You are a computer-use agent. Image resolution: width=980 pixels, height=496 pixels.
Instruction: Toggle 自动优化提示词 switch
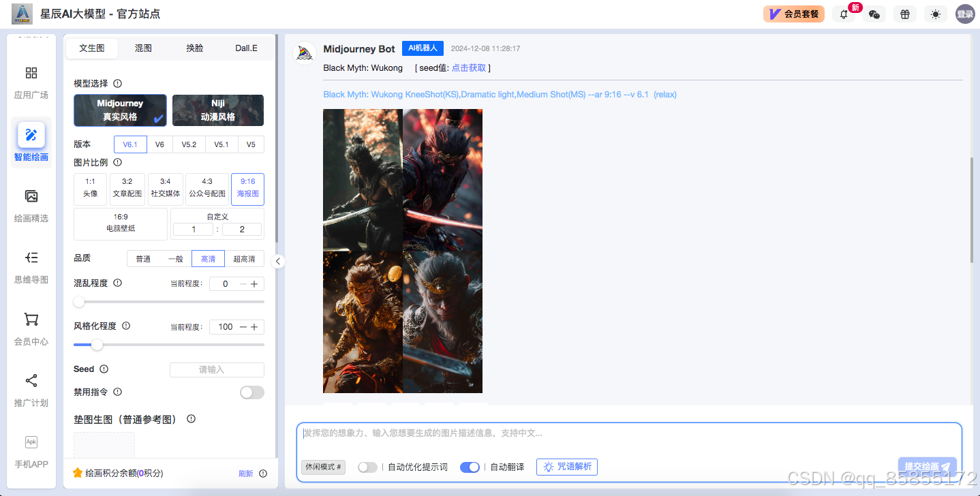click(367, 467)
